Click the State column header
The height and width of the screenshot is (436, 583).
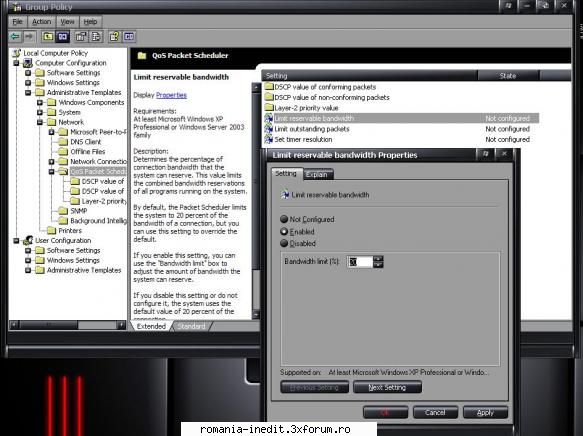[x=508, y=75]
